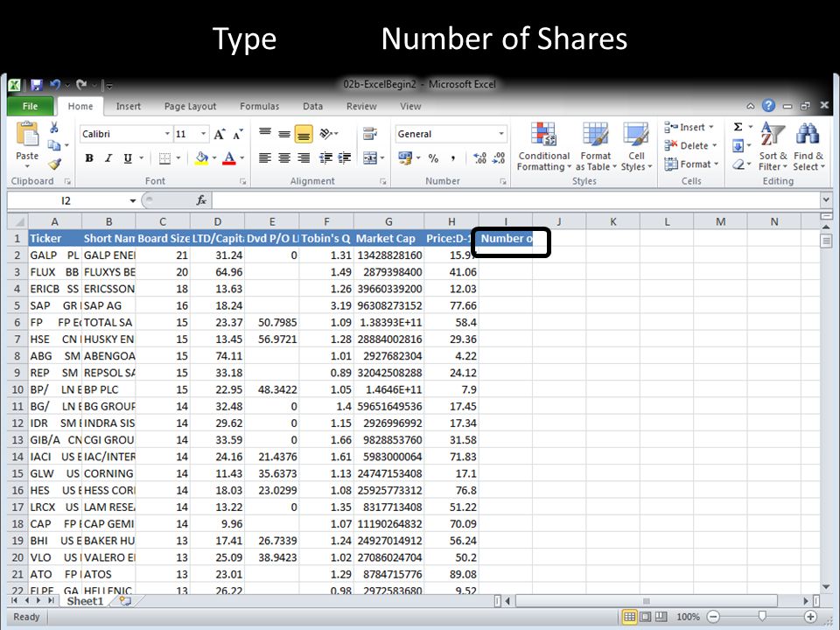
Task: Apply Comma Style number format
Action: pos(453,158)
